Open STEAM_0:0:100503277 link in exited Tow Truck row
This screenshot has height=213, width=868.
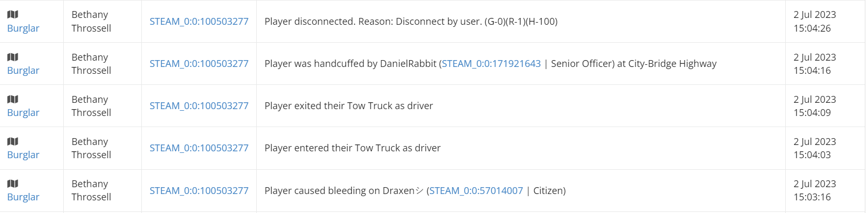point(199,106)
